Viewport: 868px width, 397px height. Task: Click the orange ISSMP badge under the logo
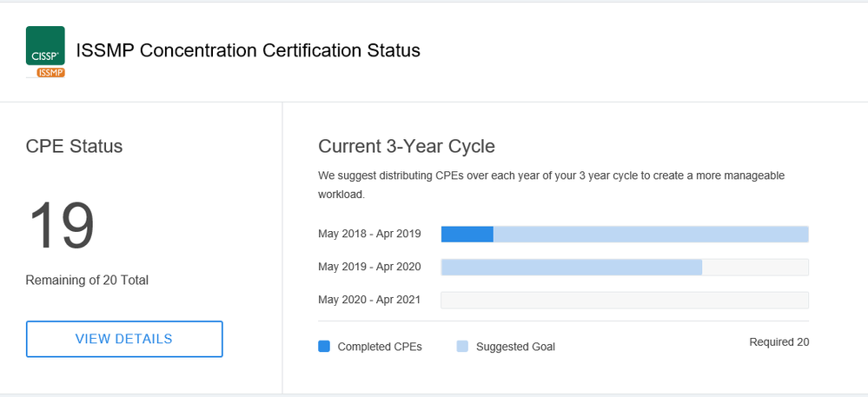[50, 72]
